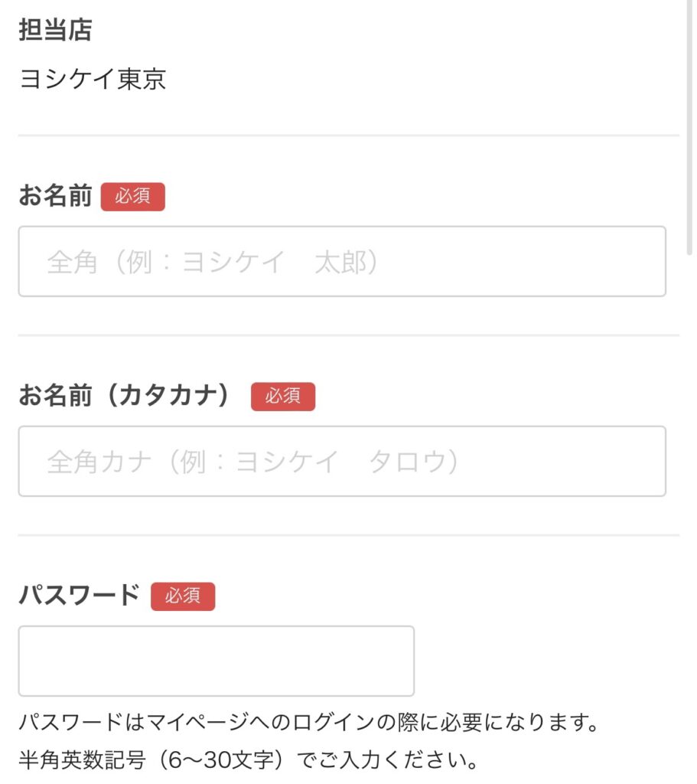Image resolution: width=697 pixels, height=784 pixels.
Task: Click the hint line about マイページ login
Action: click(308, 721)
